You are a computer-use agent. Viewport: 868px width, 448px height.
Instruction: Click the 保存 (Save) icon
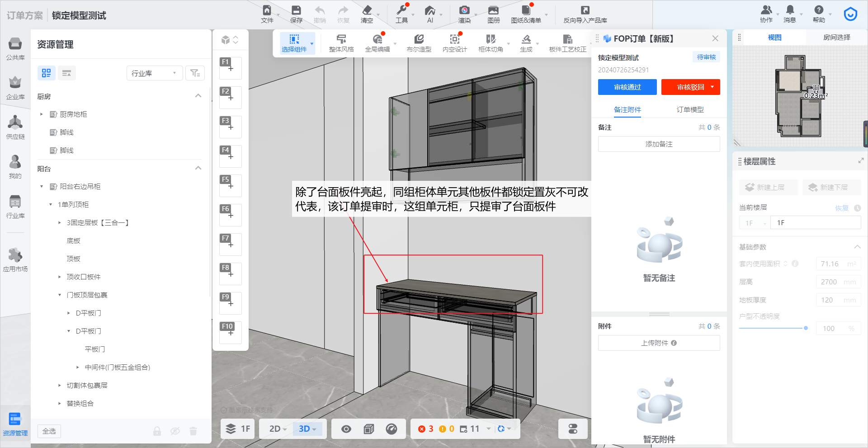296,11
